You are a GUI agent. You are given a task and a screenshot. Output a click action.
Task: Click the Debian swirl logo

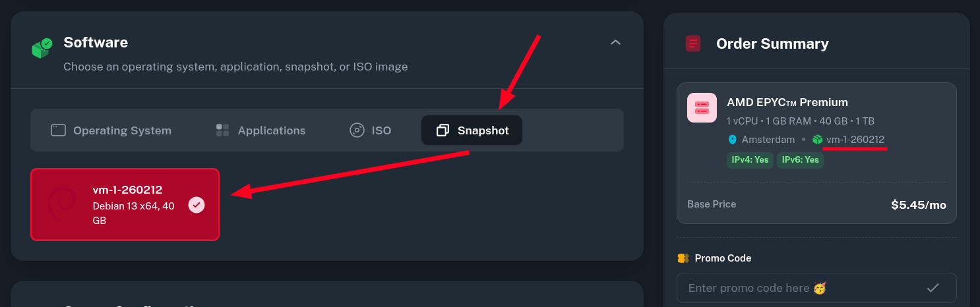(62, 204)
